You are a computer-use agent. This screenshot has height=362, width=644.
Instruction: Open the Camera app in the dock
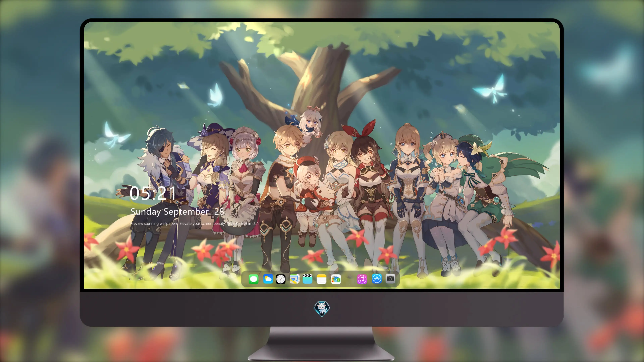390,279
